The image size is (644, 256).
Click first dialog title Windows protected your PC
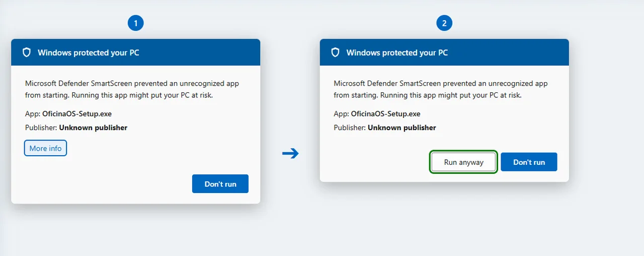[x=89, y=52]
